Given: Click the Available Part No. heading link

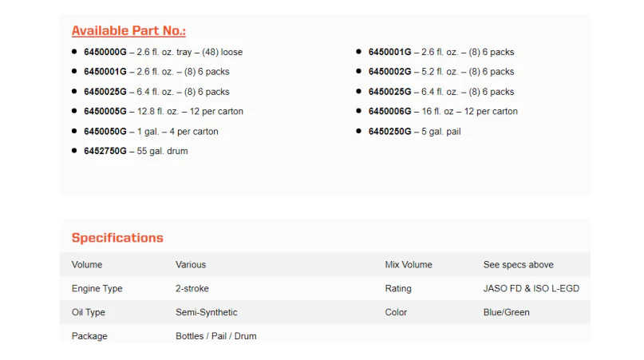Looking at the screenshot, I should (x=128, y=31).
